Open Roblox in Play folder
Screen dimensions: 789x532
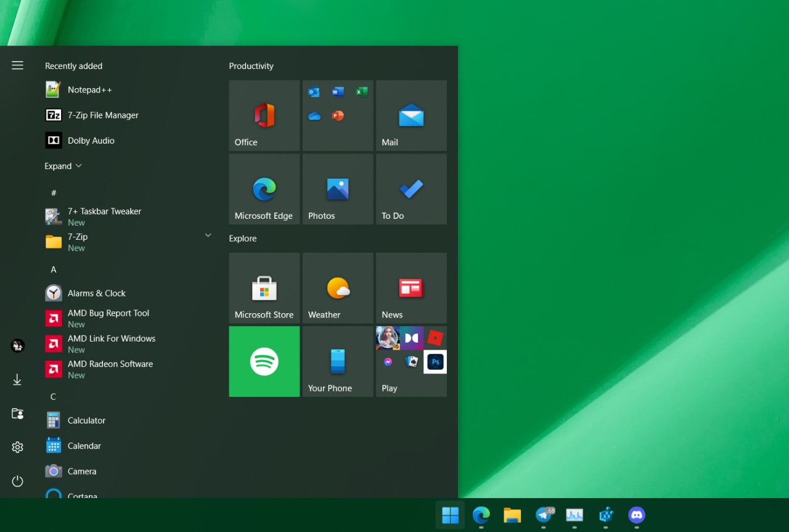pos(435,338)
